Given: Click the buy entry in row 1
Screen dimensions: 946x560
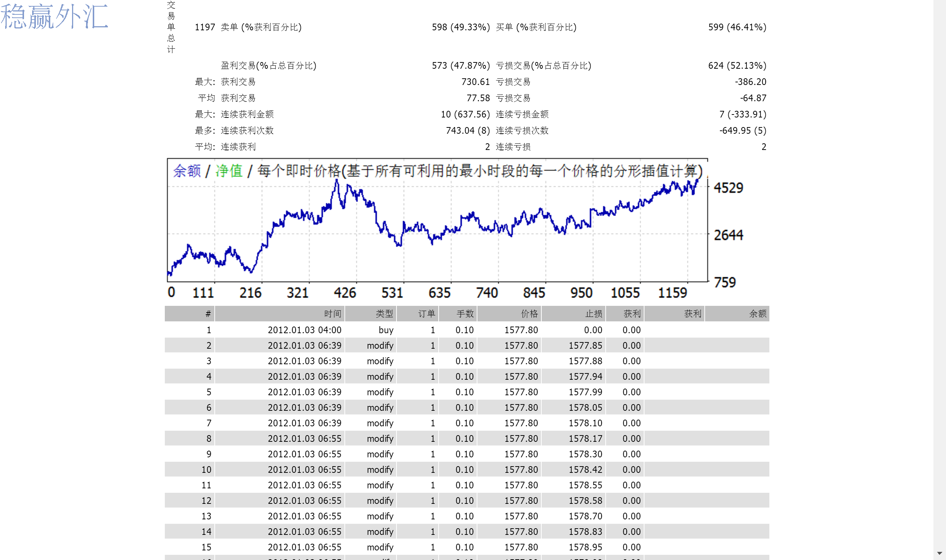Looking at the screenshot, I should pyautogui.click(x=386, y=330).
